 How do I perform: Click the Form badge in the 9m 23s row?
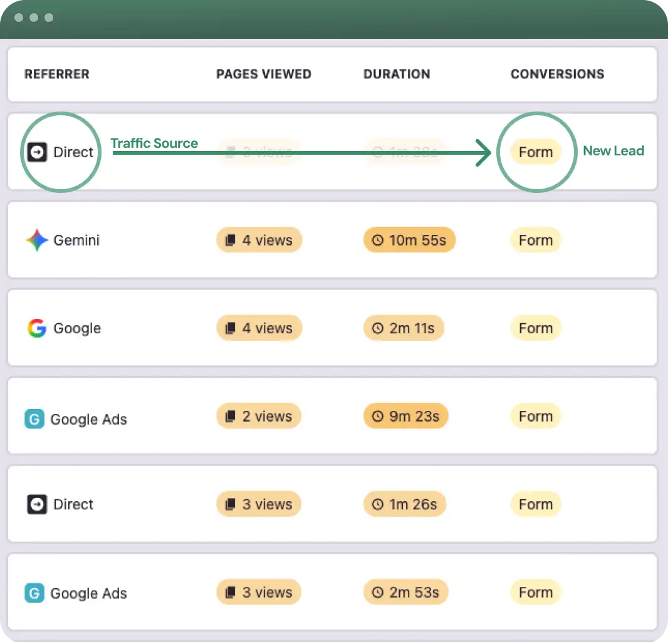coord(536,416)
